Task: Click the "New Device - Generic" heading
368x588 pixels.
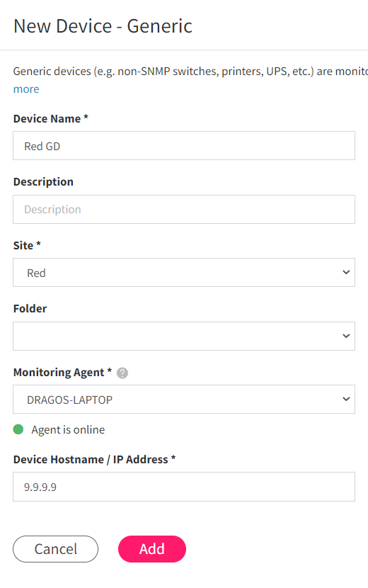Action: coord(103,26)
